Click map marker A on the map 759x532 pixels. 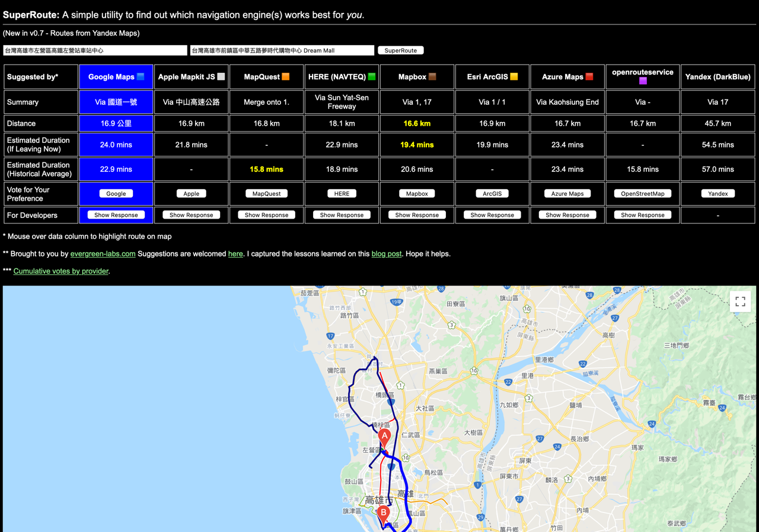384,439
